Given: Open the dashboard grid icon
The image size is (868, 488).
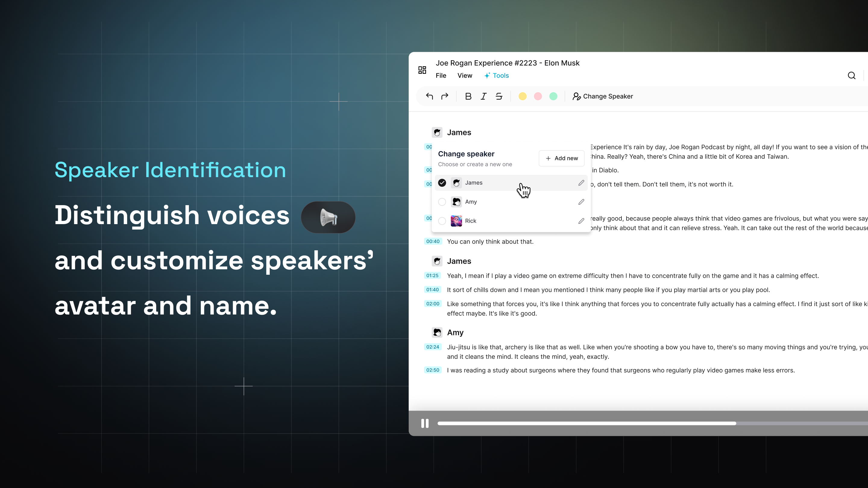Looking at the screenshot, I should [422, 70].
